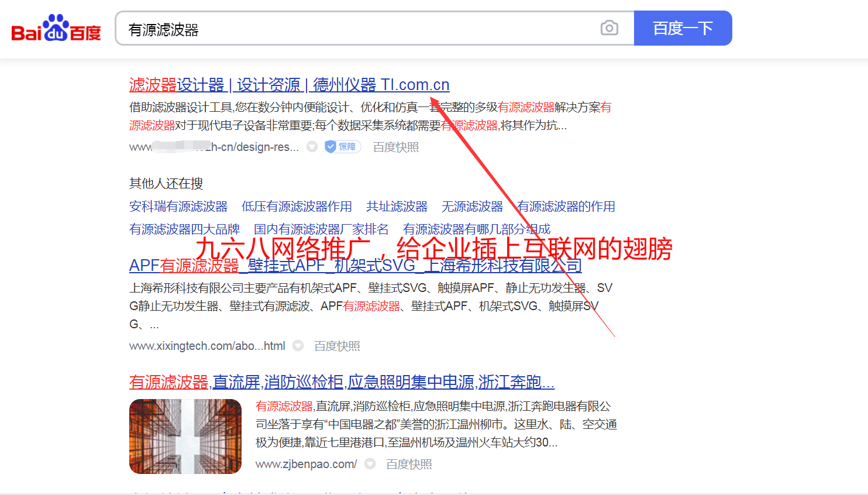Search related term 低压有源滤波器作用
This screenshot has height=495, width=868.
(x=297, y=207)
